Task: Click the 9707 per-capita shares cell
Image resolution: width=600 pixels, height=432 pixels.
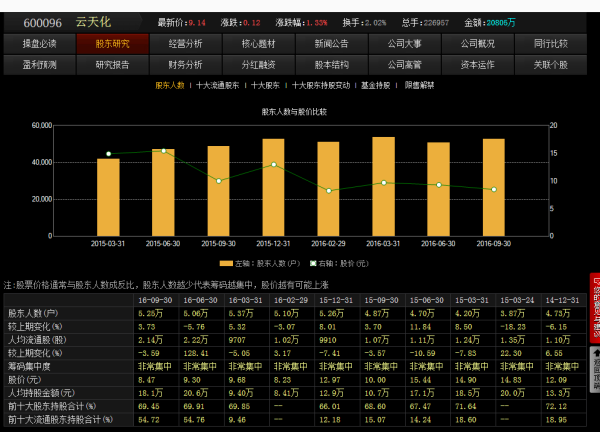Action: click(237, 340)
